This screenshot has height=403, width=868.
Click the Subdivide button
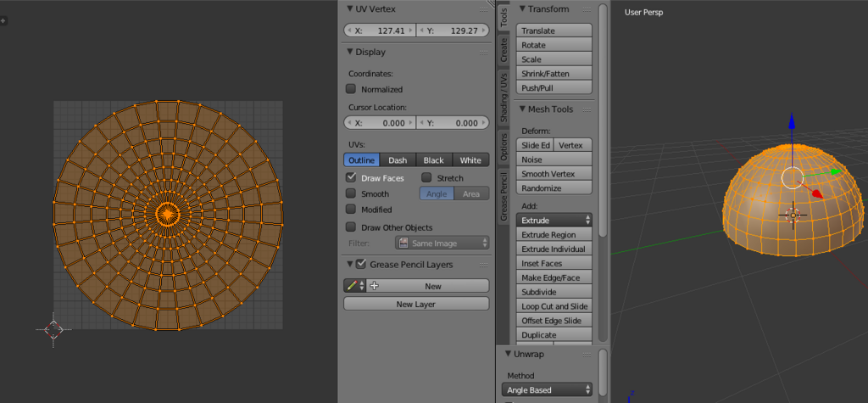[x=554, y=292]
